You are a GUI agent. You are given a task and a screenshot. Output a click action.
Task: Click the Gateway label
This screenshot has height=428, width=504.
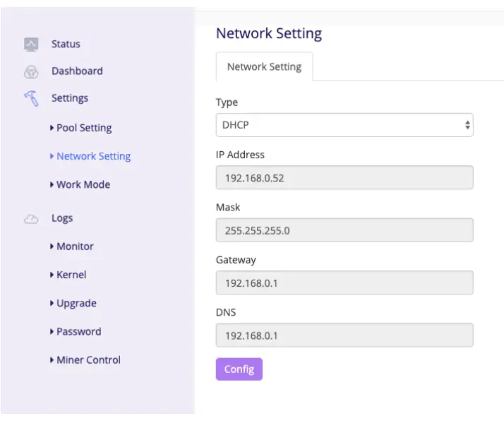pos(236,260)
